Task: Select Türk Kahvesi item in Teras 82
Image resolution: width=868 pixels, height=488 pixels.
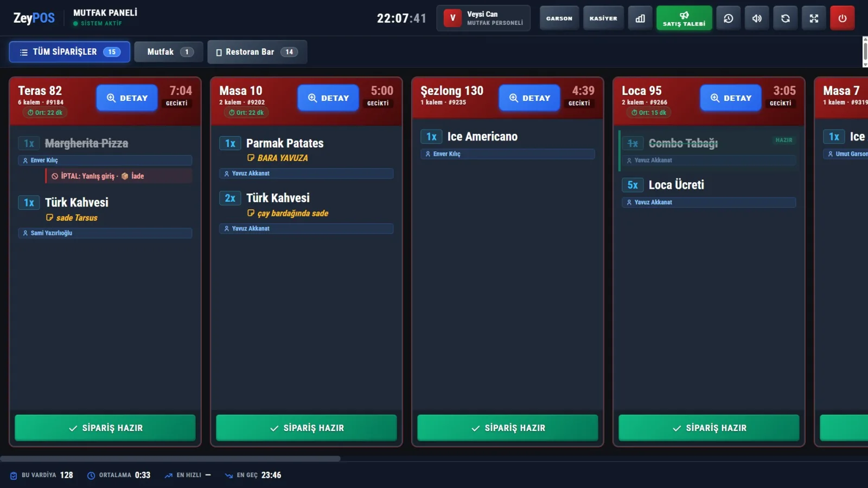Action: 76,202
